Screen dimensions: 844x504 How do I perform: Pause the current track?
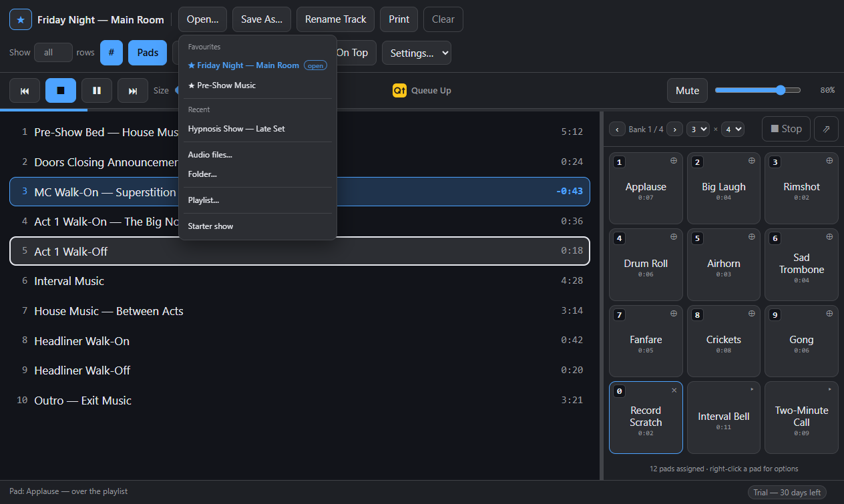point(97,90)
